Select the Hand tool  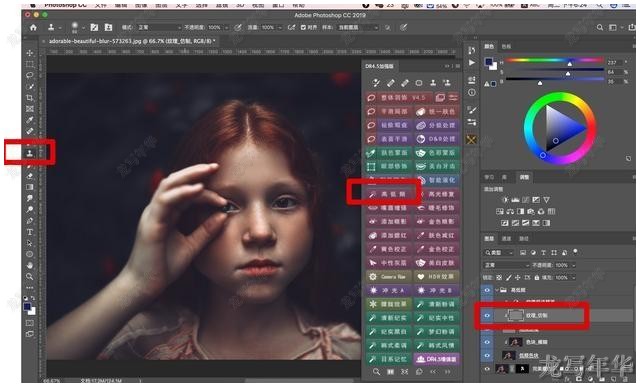click(x=30, y=265)
